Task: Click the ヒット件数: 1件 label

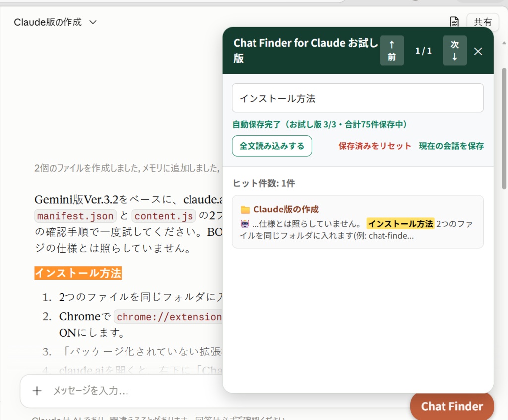Action: click(x=264, y=183)
